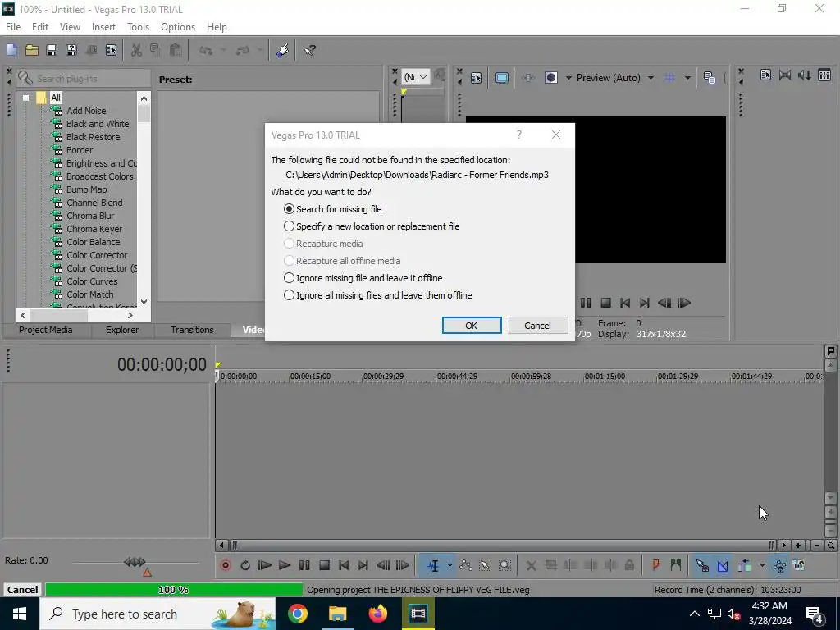Screen dimensions: 840x630
Task: Click Pause in the timeline transport bar
Action: (304, 565)
